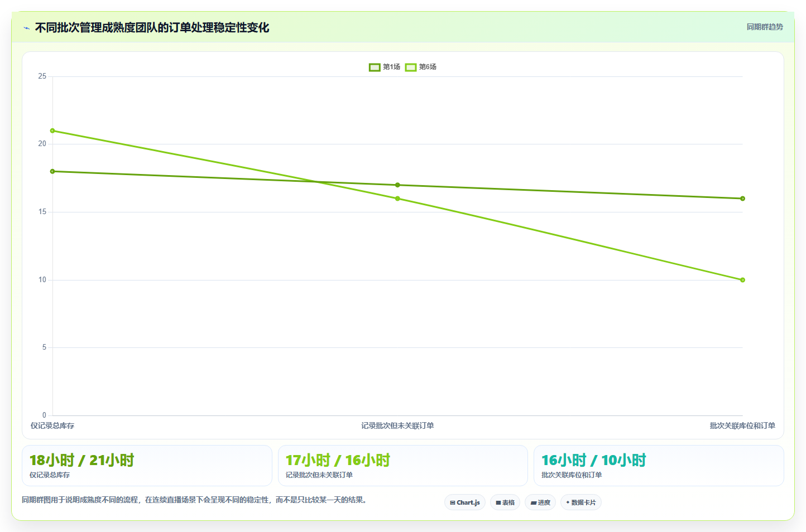The width and height of the screenshot is (806, 532).
Task: Click the icon inside the Chart.js chip
Action: click(x=453, y=502)
